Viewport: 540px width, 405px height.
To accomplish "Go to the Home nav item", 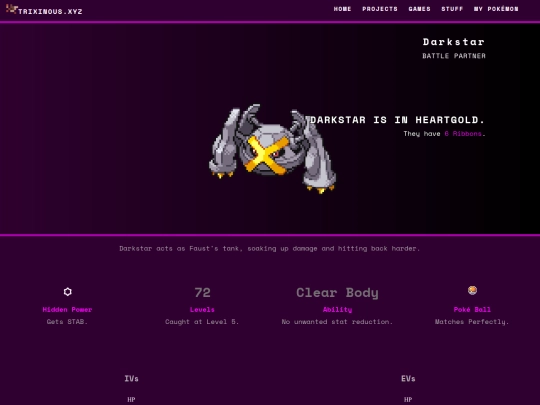I will click(x=342, y=9).
